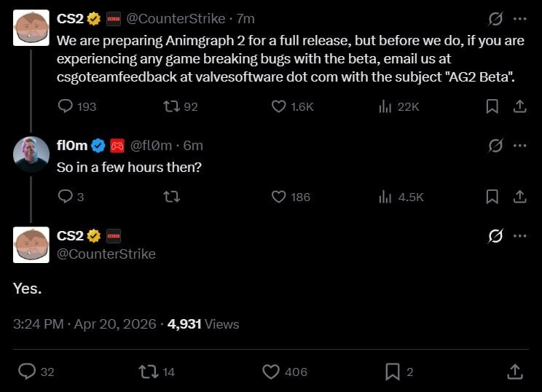Like the "Yes." tweet with 406 likes
The height and width of the screenshot is (392, 542).
[x=271, y=372]
